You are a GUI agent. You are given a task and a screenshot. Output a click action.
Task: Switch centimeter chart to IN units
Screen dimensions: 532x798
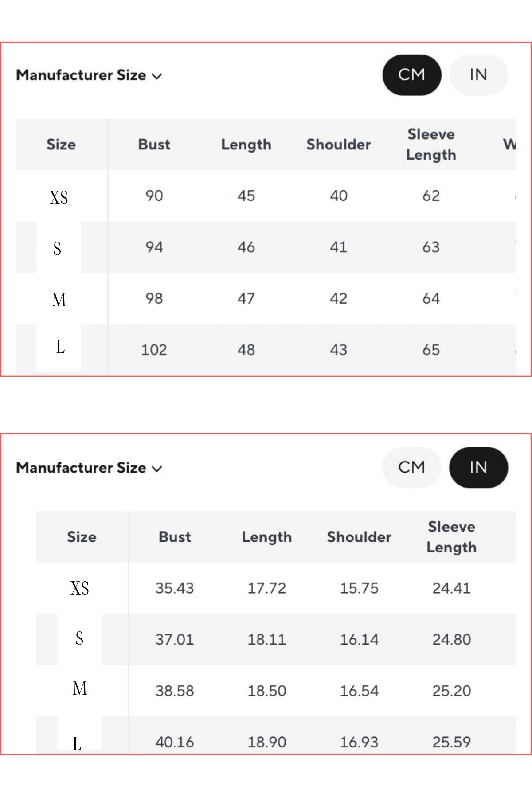478,75
